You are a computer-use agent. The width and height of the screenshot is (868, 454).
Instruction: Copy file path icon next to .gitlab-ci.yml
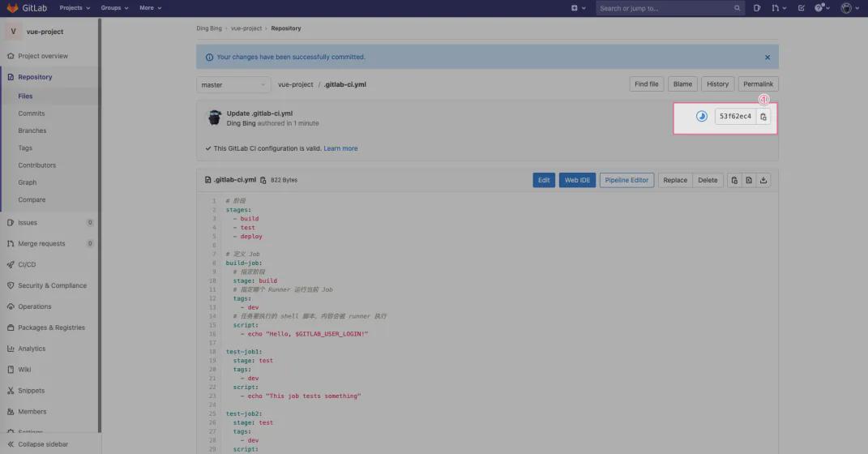[x=263, y=180]
